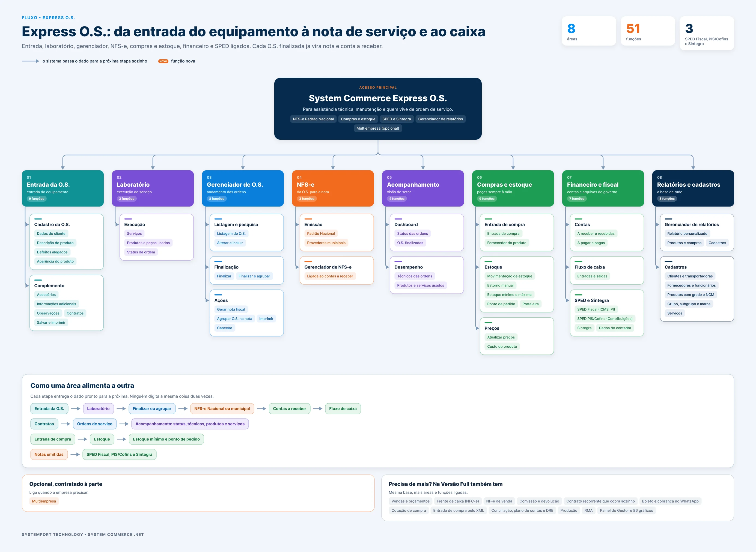Click the 'Técnicos das ordens' chip
This screenshot has width=756, height=552.
[414, 276]
